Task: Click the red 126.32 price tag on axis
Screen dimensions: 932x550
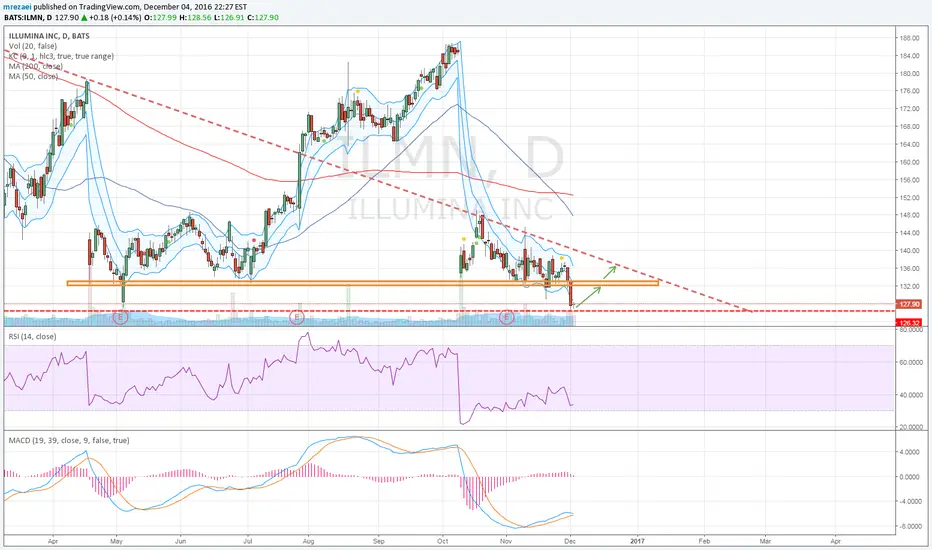Action: click(x=909, y=323)
